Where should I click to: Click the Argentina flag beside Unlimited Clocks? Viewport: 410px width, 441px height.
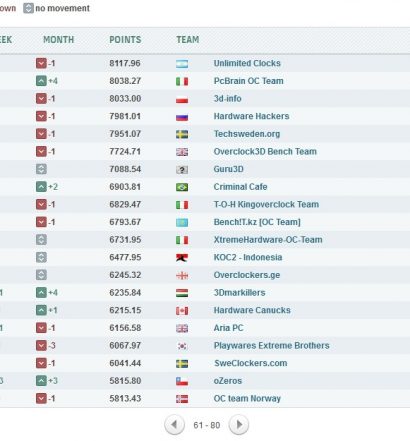tap(182, 64)
